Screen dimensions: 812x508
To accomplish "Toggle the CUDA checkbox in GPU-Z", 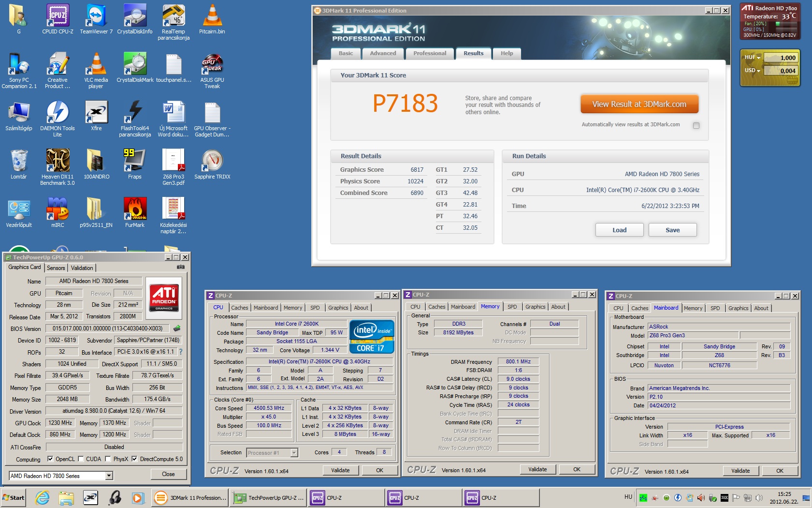I will (x=81, y=459).
